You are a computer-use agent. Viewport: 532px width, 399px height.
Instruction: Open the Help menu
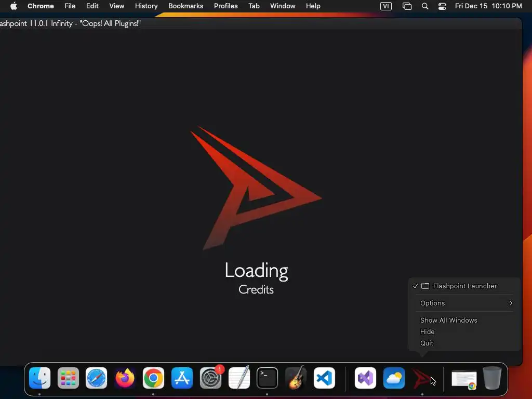[x=313, y=6]
